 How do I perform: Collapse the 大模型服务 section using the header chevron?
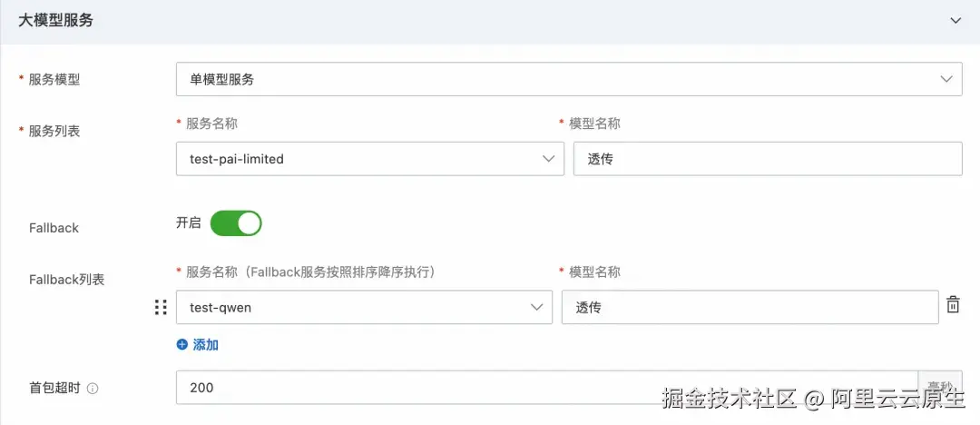point(955,21)
